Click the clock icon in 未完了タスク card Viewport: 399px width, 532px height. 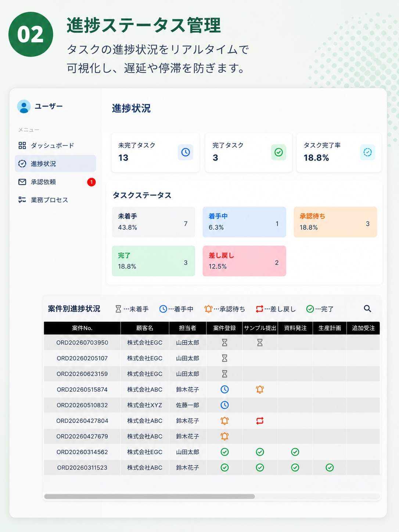click(186, 152)
